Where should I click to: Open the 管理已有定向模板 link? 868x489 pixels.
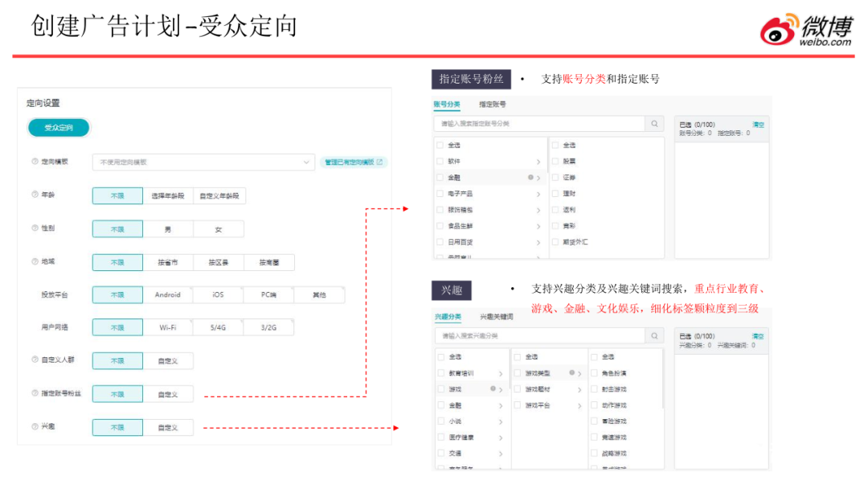pyautogui.click(x=354, y=162)
